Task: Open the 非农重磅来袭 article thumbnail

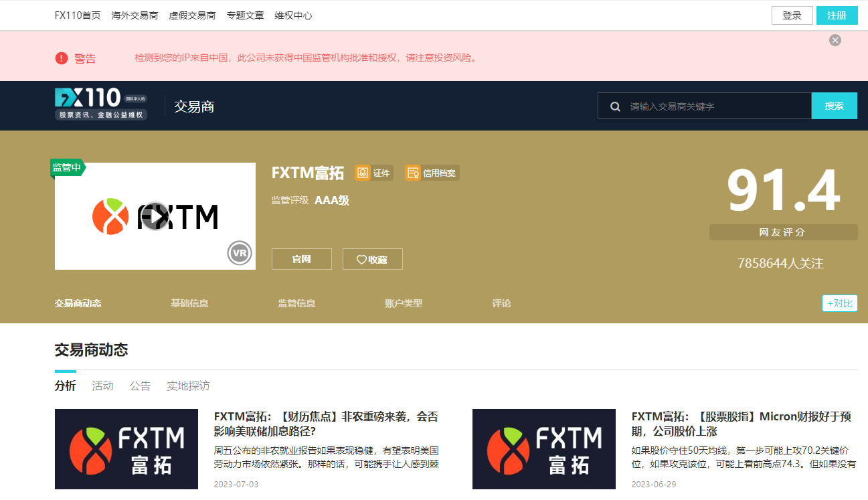Action: click(126, 449)
